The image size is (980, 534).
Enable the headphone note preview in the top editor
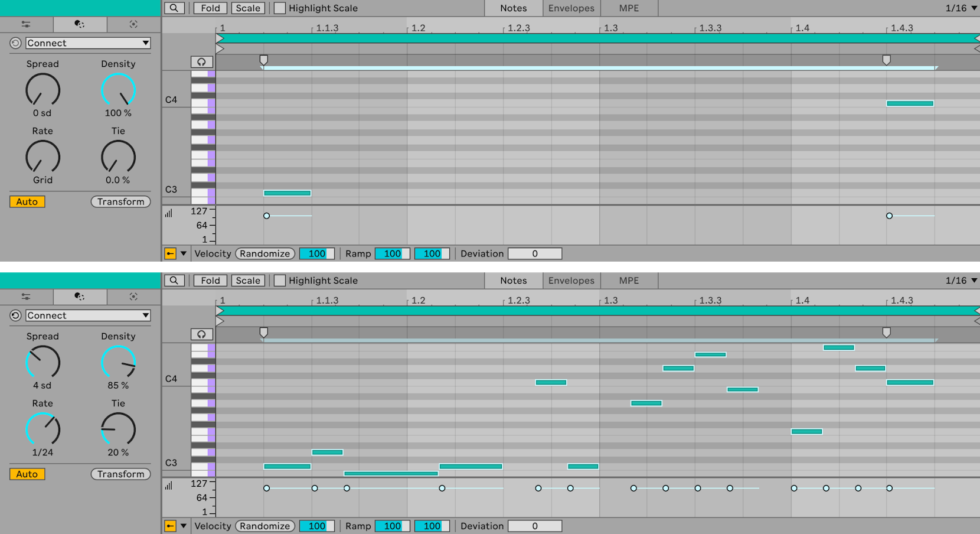click(201, 61)
